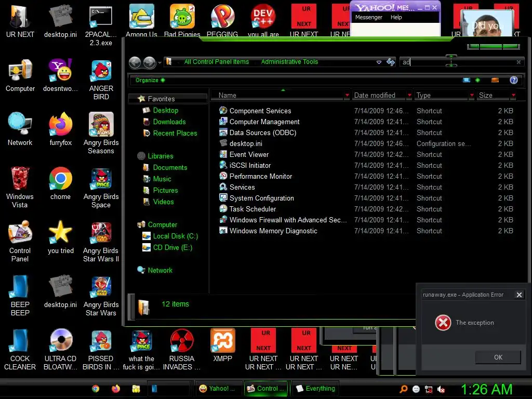This screenshot has height=399, width=532.
Task: Click Administrative Tools breadcrumb
Action: click(x=289, y=62)
